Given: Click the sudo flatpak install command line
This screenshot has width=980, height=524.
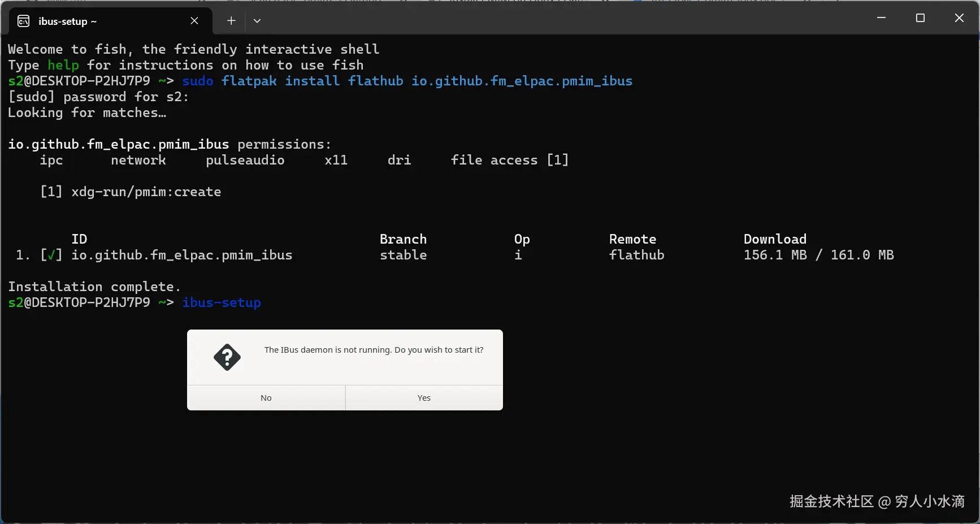Looking at the screenshot, I should point(407,81).
